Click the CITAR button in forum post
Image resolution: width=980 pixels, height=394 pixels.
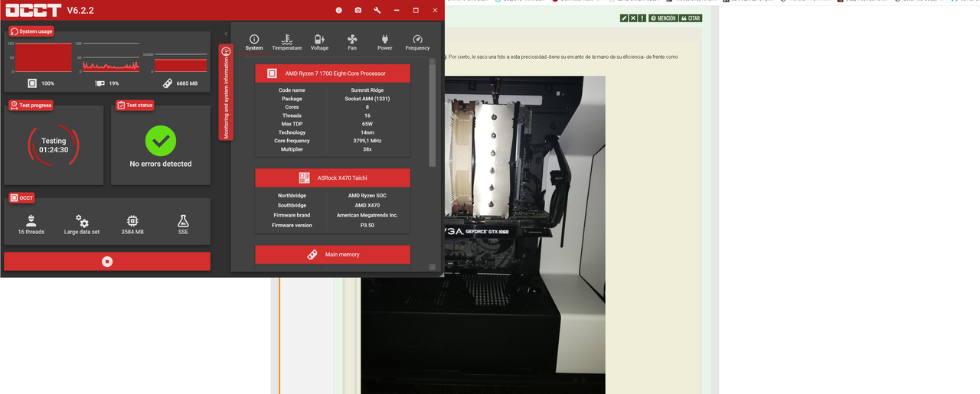pyautogui.click(x=691, y=18)
